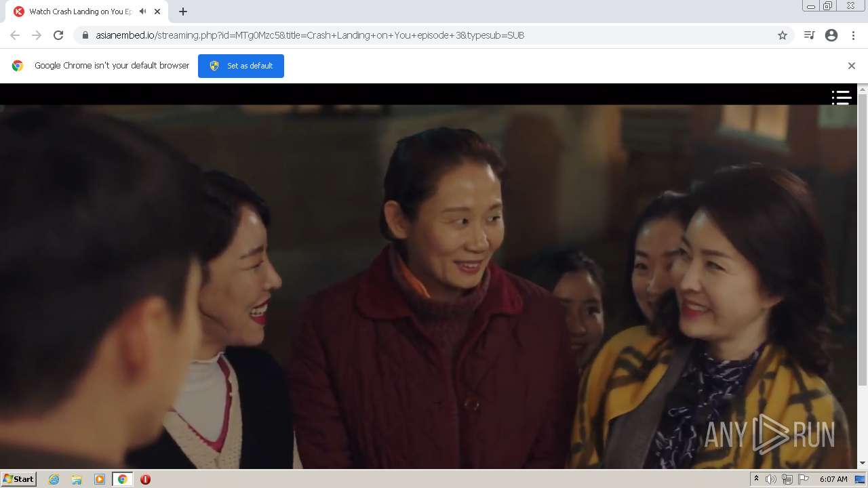Screen dimensions: 868x488
Task: Go forward to the next page
Action: pyautogui.click(x=37, y=35)
